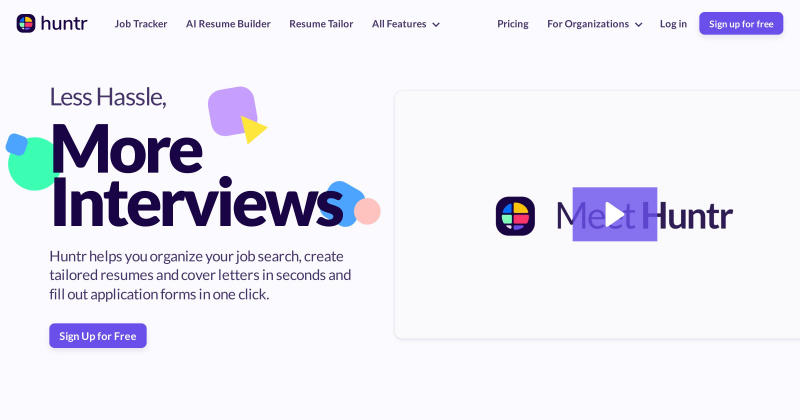This screenshot has width=800, height=420.
Task: Click the 'Huntr helps you organize' paragraph
Action: [200, 275]
